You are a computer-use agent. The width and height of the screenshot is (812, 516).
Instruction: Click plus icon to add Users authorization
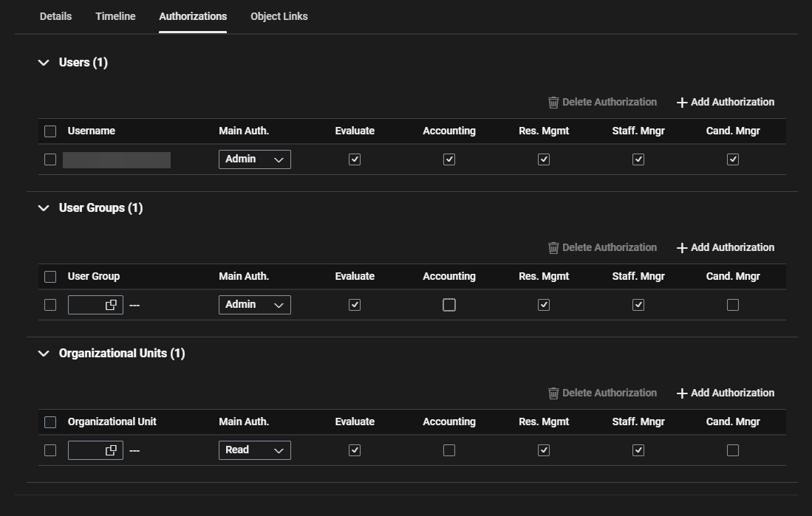tap(682, 103)
